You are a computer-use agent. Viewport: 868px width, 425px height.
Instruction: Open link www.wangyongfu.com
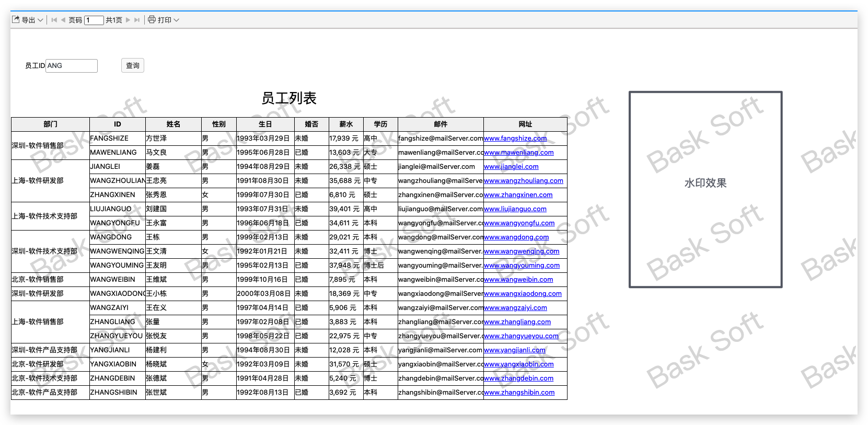click(519, 223)
